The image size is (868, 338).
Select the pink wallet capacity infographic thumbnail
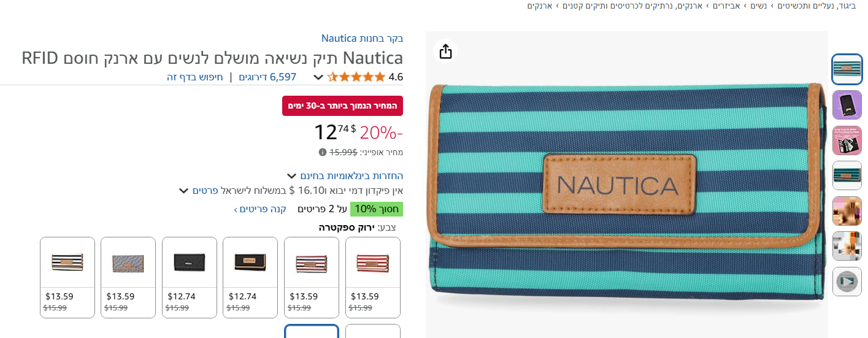tap(847, 140)
